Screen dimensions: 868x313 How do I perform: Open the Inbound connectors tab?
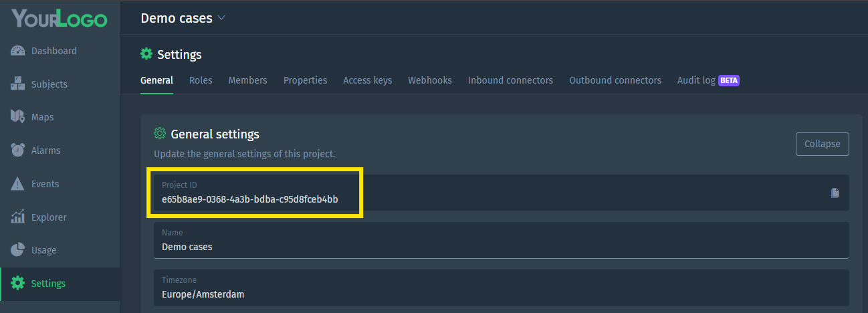pos(510,80)
